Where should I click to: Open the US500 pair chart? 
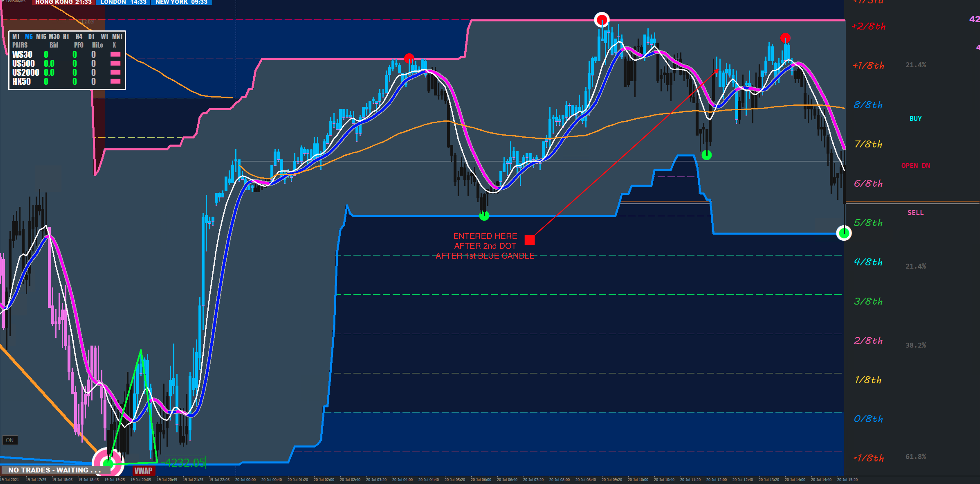point(23,64)
